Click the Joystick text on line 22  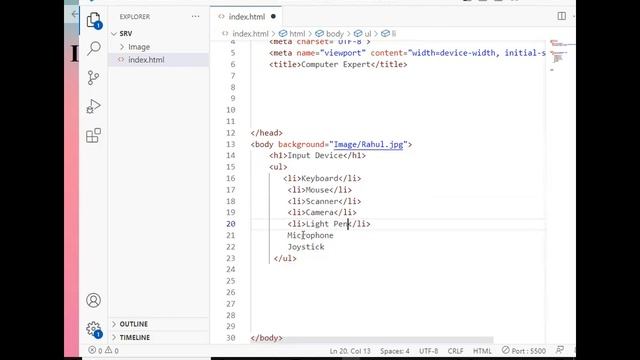point(306,247)
